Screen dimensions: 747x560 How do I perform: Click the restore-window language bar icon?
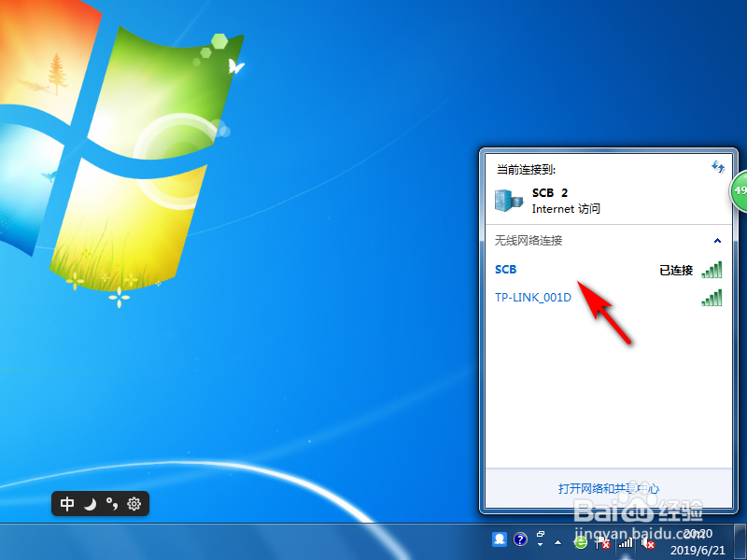541,534
